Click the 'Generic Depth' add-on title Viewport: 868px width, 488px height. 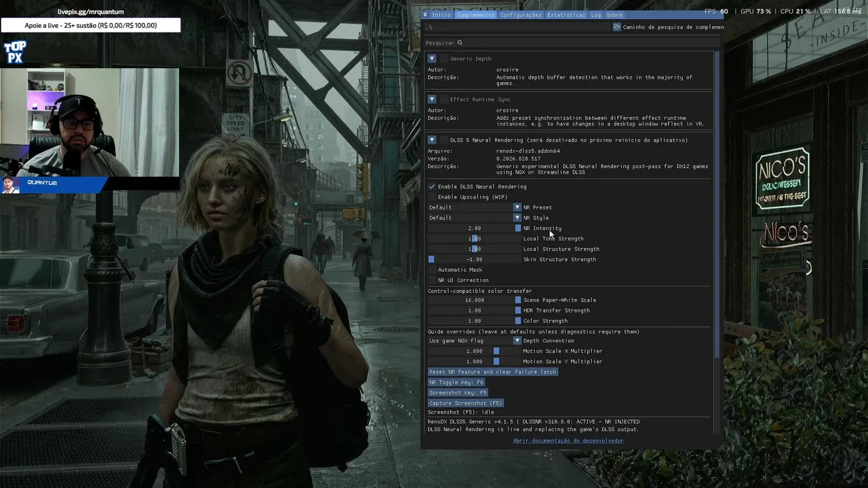pos(471,59)
